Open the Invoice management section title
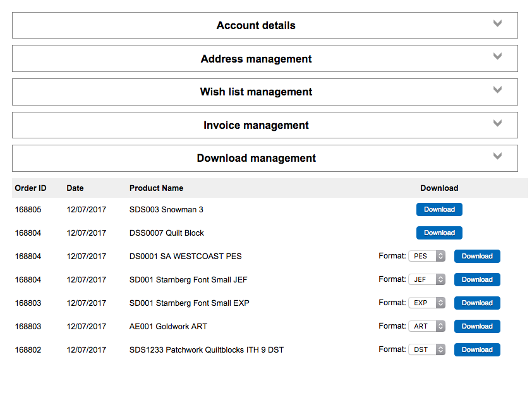The image size is (532, 400). [256, 126]
